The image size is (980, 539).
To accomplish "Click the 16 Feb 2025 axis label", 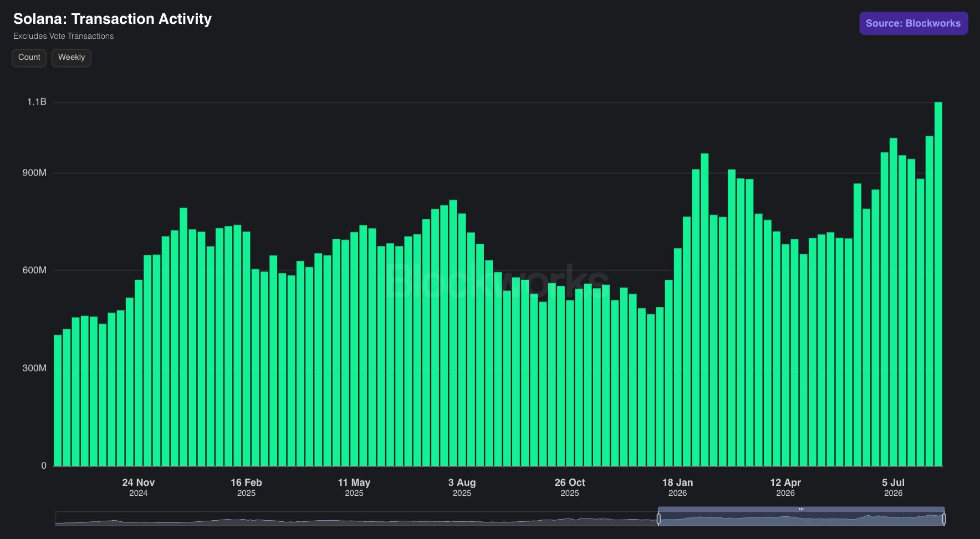I will click(x=246, y=487).
